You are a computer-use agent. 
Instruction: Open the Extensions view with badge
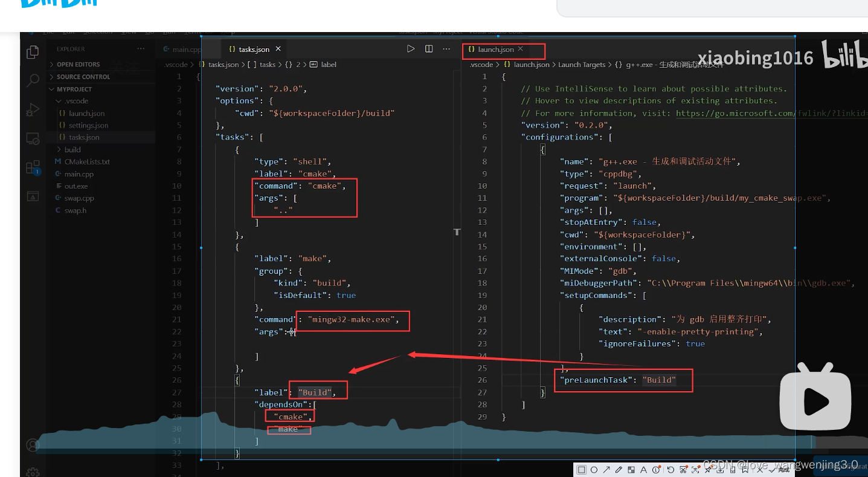click(33, 167)
